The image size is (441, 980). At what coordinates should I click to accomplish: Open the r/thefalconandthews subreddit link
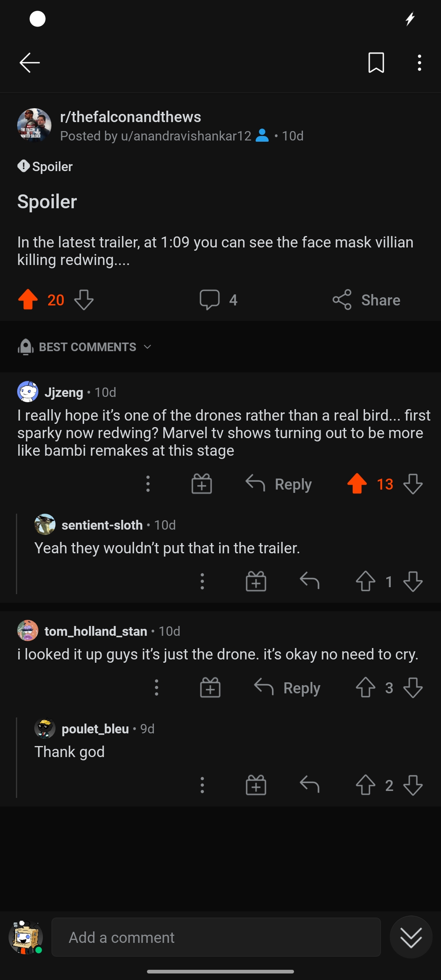[130, 117]
